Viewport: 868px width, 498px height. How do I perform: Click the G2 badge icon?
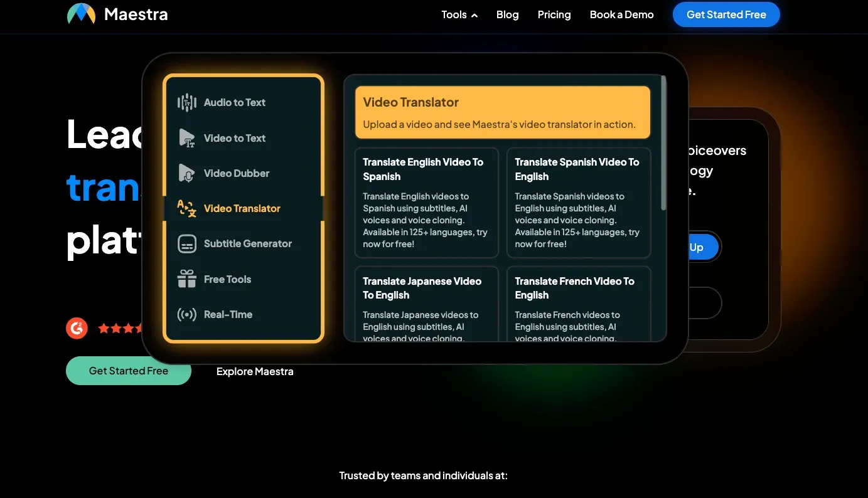tap(77, 328)
